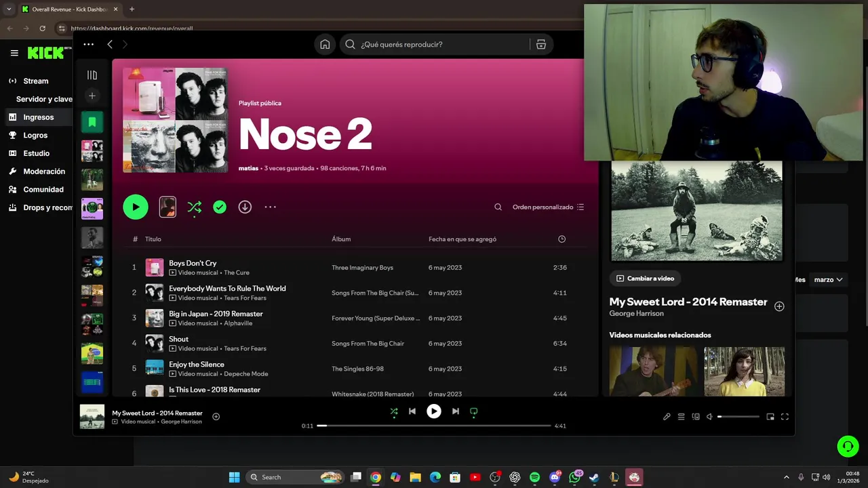
Task: Open first related music video thumbnail with guitarist
Action: tap(652, 371)
